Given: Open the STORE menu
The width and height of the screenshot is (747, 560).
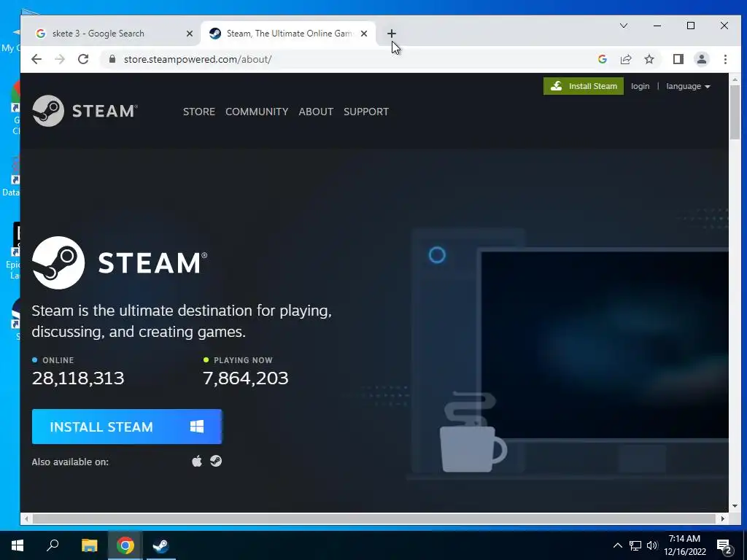Looking at the screenshot, I should (x=199, y=112).
